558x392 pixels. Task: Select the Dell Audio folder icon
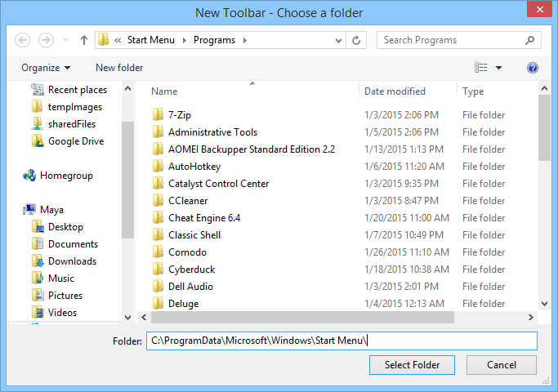pyautogui.click(x=158, y=286)
